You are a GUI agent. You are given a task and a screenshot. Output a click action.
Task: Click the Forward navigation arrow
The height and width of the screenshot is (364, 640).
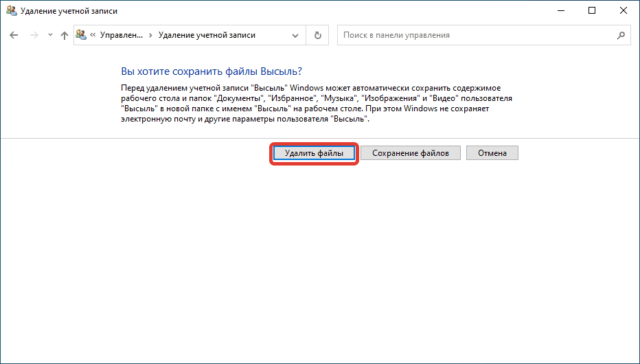click(x=34, y=35)
